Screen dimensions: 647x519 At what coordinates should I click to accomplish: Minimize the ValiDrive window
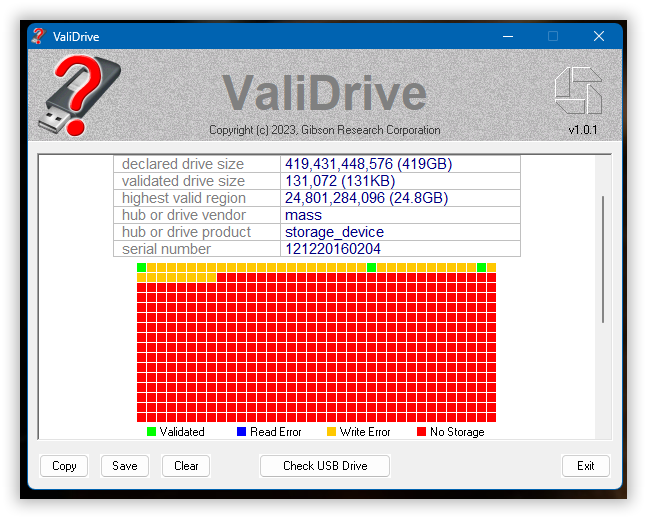coord(508,36)
